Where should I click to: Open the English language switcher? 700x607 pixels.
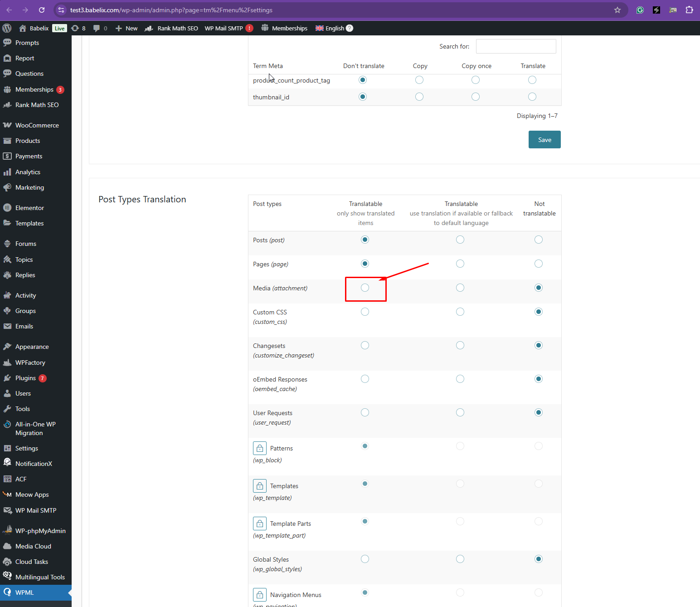(330, 28)
